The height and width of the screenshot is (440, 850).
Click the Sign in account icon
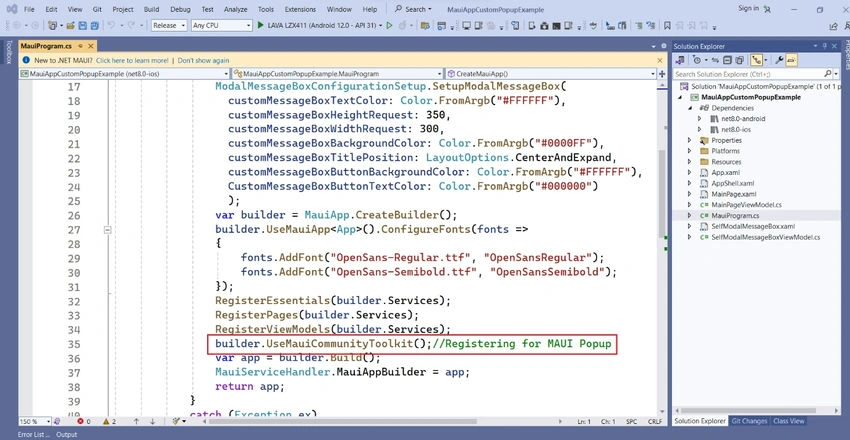pos(767,9)
